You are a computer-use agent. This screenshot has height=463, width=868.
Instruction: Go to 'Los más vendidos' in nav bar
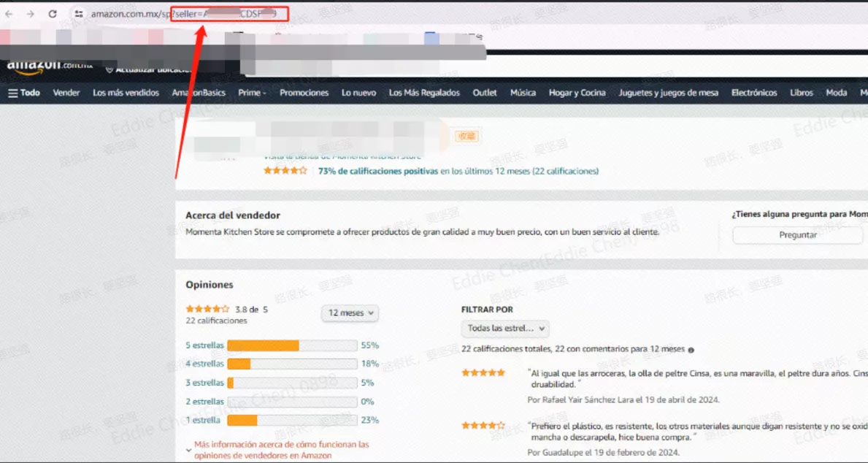[126, 93]
